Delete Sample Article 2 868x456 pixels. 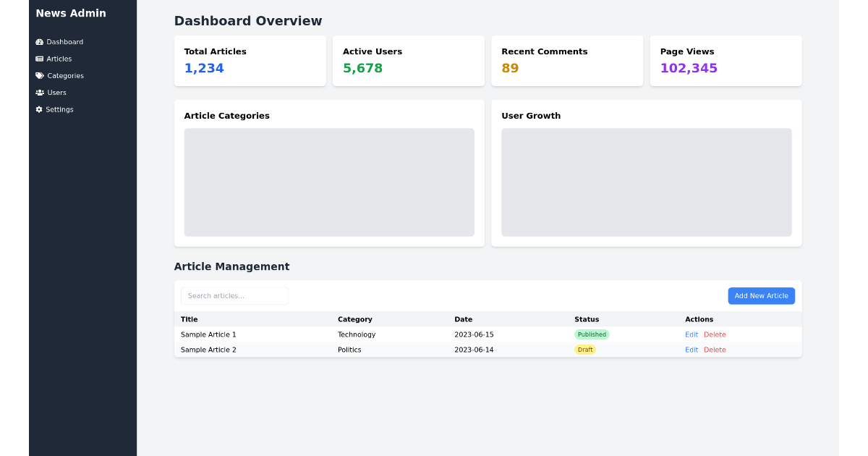click(715, 350)
